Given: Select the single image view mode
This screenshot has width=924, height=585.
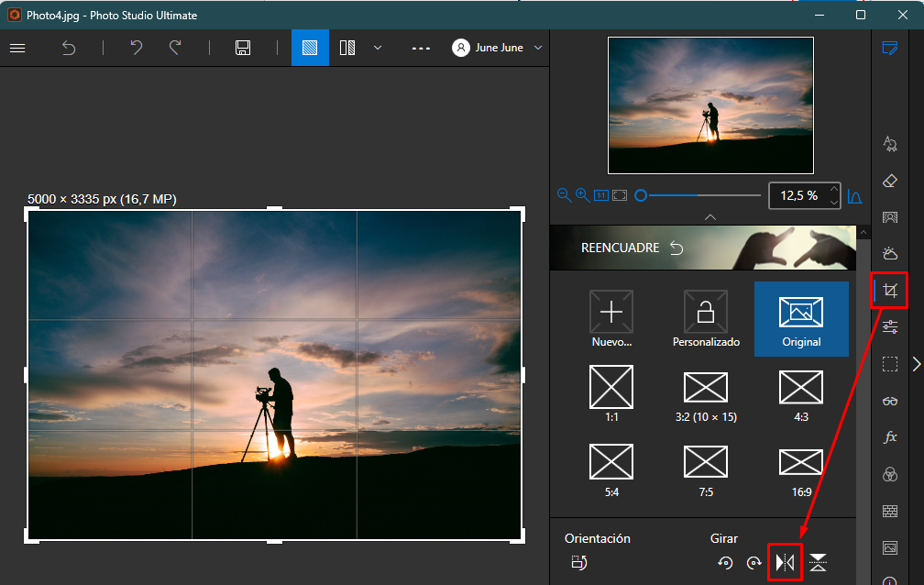Looking at the screenshot, I should tap(310, 48).
